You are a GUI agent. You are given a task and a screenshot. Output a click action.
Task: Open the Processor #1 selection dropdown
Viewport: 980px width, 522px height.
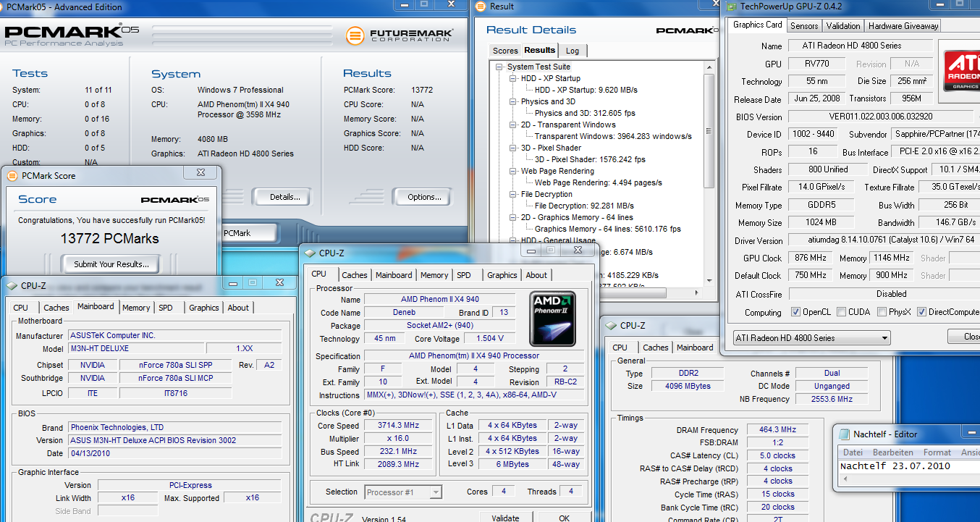pos(403,492)
